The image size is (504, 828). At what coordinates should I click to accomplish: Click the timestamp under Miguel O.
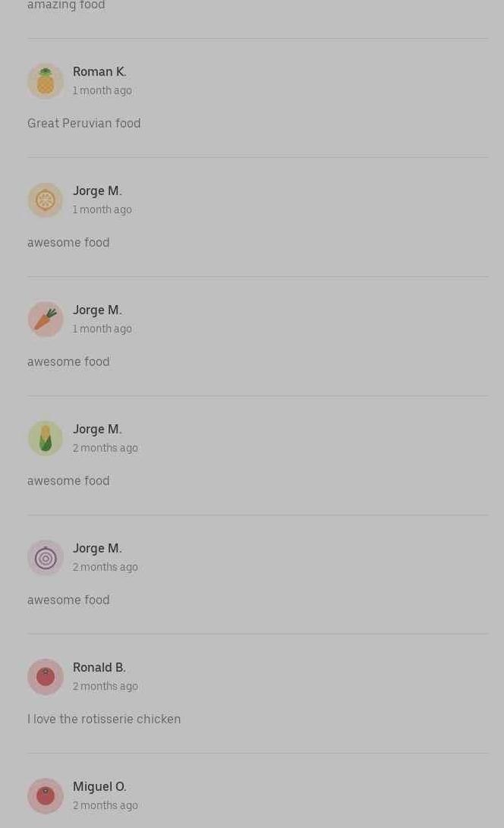[x=106, y=805]
